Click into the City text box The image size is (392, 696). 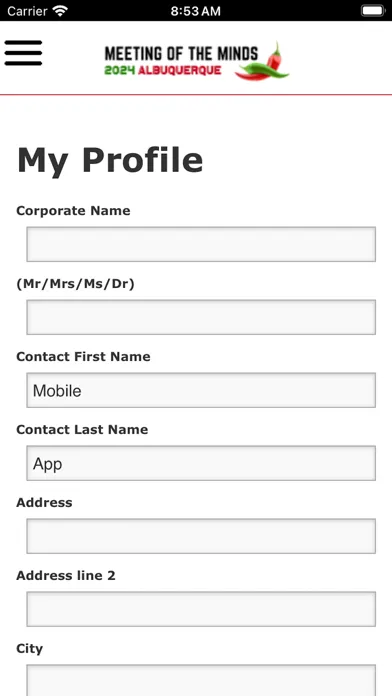tap(201, 680)
